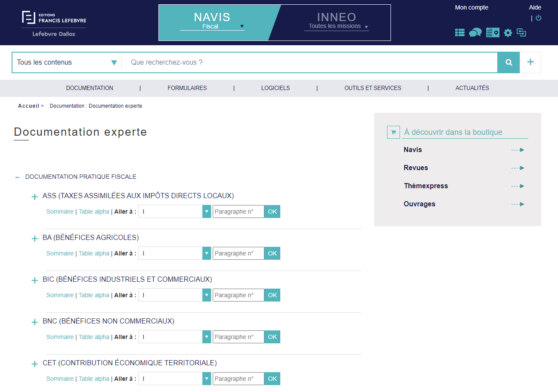558x392 pixels.
Task: Click the linked windows icon in header
Action: [521, 33]
